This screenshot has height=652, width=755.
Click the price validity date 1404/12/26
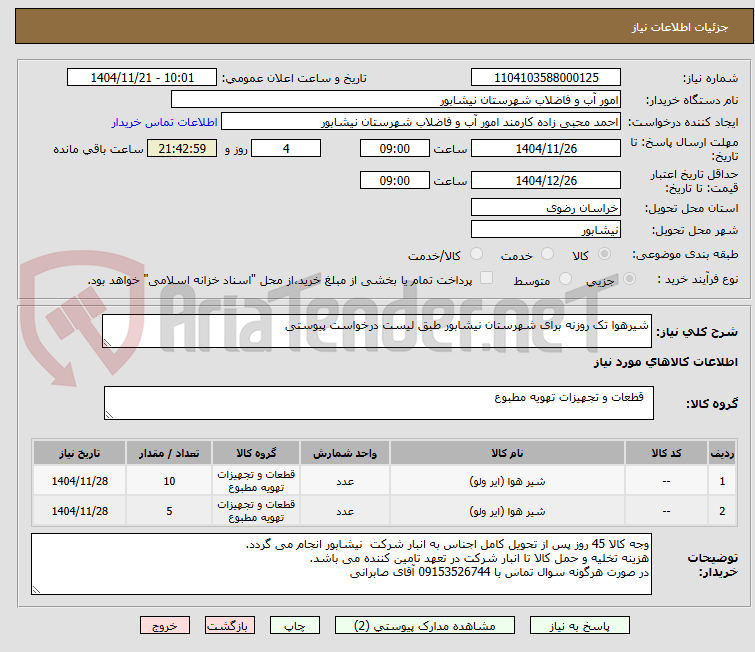click(546, 180)
